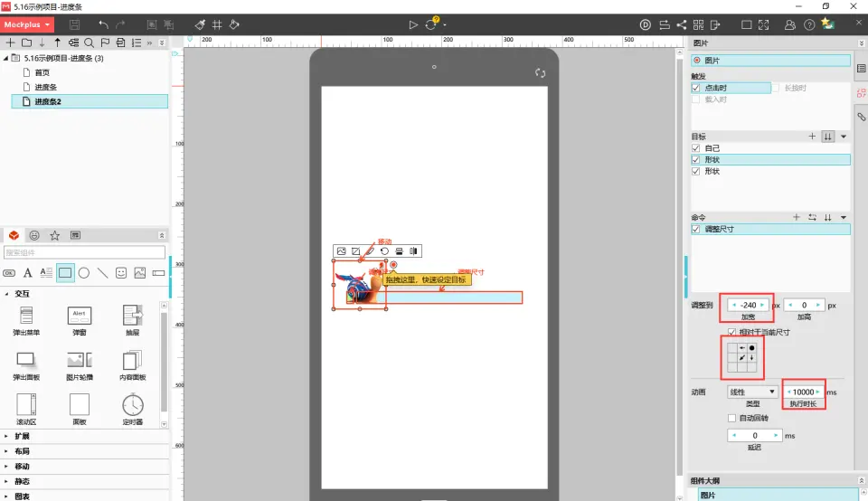Image resolution: width=868 pixels, height=501 pixels.
Task: Open the animation type 线性 dropdown
Action: point(751,392)
